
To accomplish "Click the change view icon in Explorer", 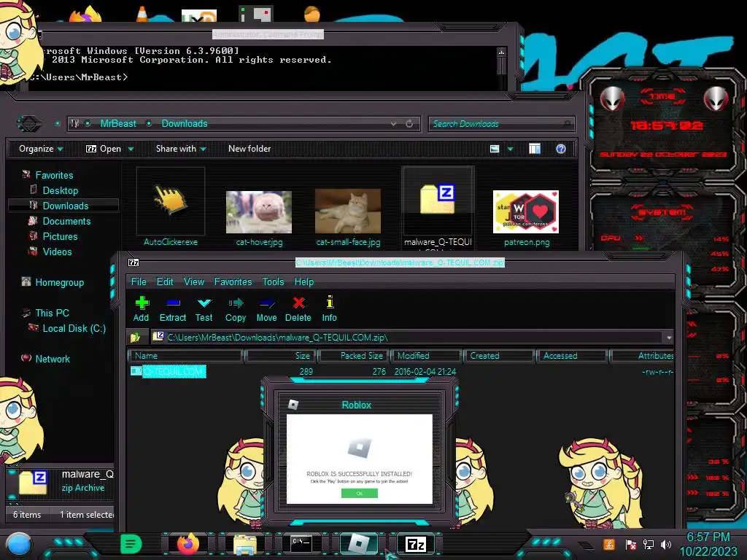I will (x=495, y=149).
